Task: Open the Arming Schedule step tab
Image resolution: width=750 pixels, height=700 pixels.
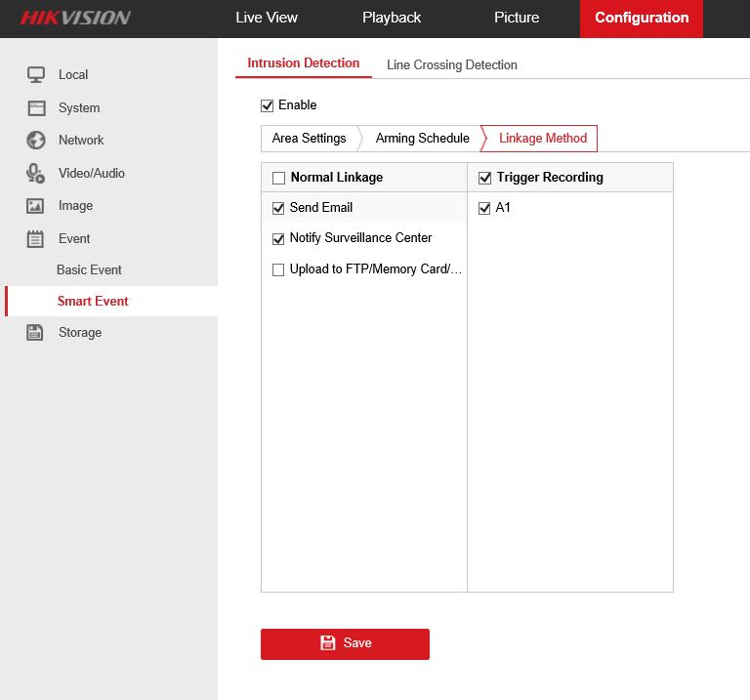Action: 422,139
